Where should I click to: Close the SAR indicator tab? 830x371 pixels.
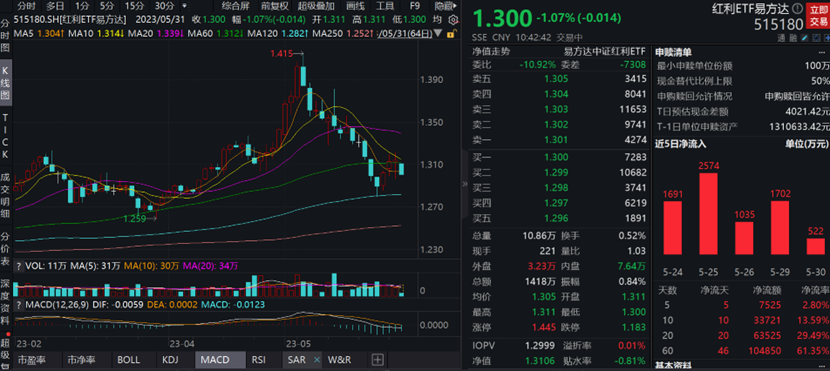[x=317, y=360]
